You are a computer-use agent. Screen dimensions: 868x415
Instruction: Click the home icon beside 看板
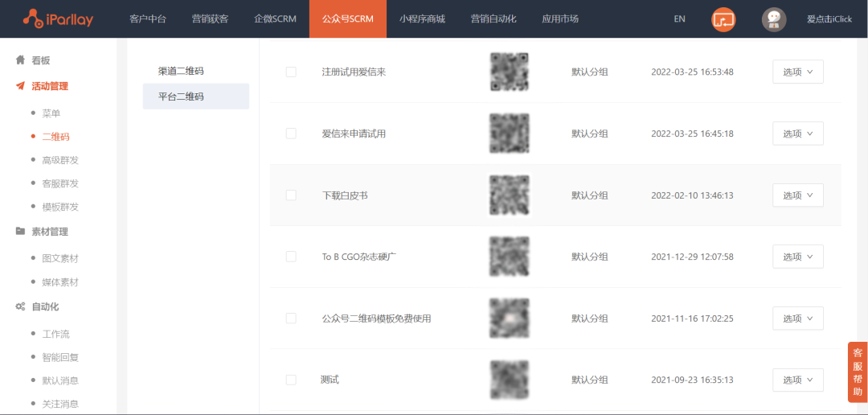point(20,60)
